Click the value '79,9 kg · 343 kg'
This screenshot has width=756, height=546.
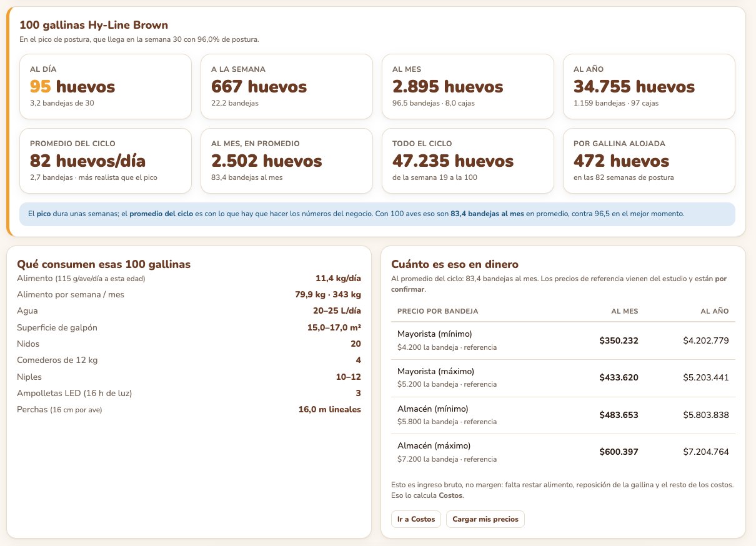coord(327,294)
